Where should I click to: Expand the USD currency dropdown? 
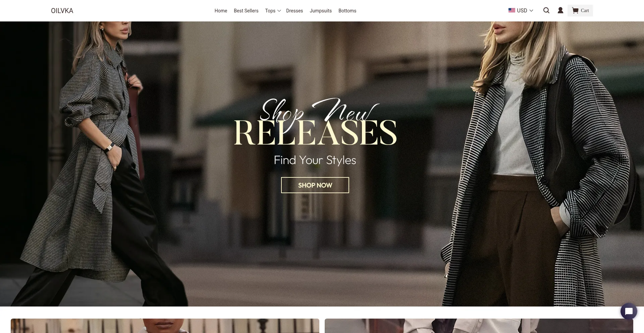click(521, 10)
